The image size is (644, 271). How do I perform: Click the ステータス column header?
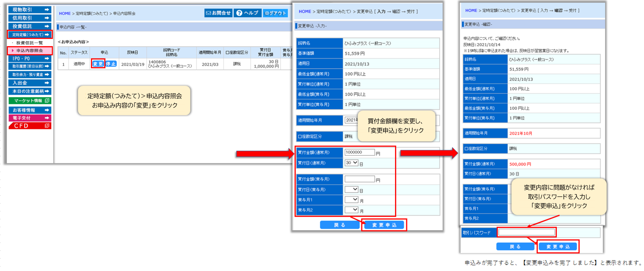79,53
